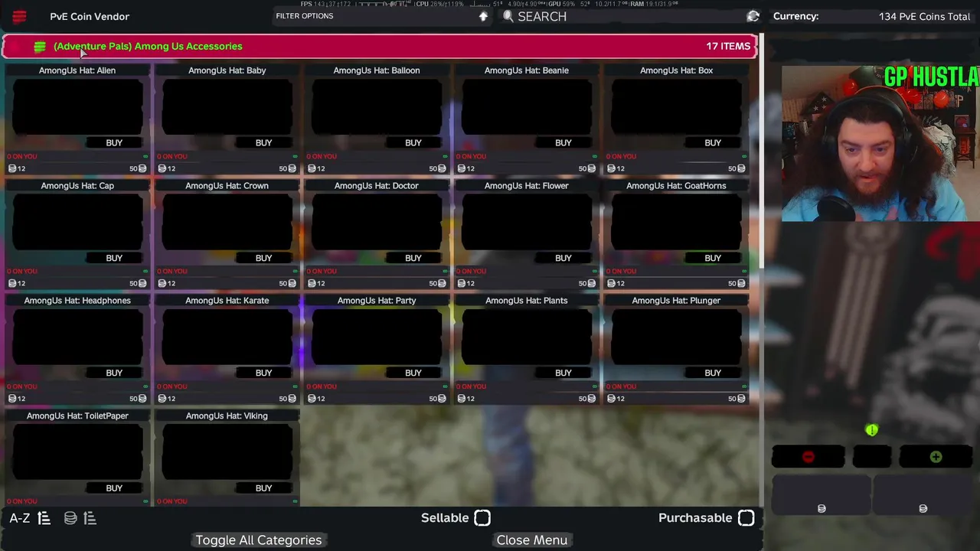The image size is (980, 551).
Task: Click sell-price coin icon on Doctor hat
Action: [312, 283]
